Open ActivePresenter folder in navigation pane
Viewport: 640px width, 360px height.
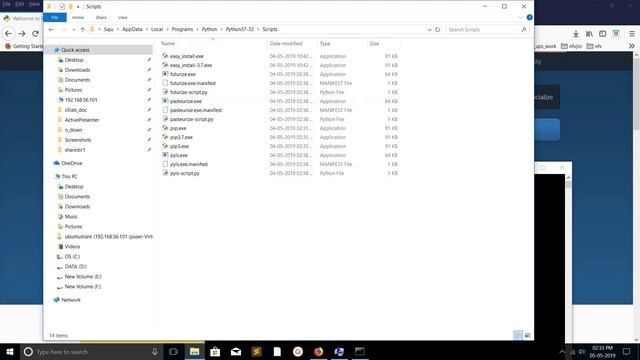point(82,120)
